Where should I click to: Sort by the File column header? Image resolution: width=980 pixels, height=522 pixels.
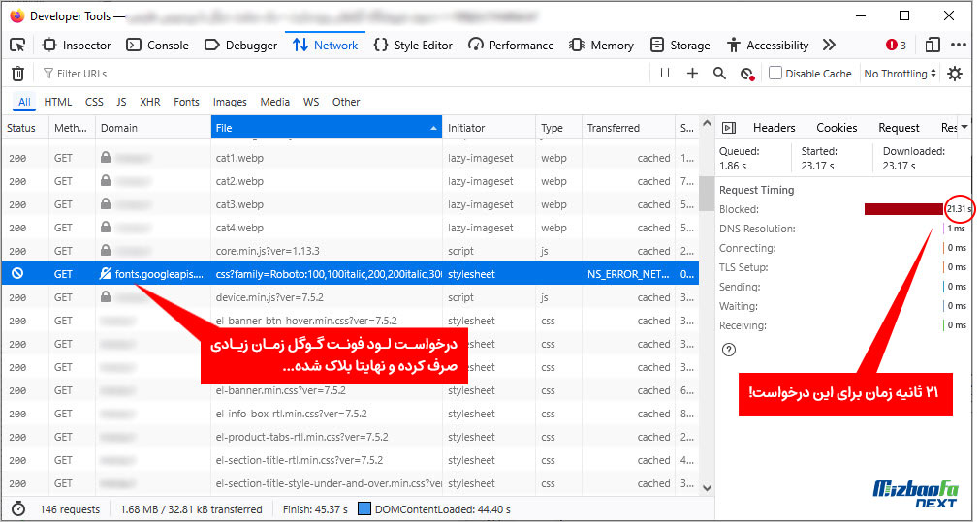tap(327, 128)
